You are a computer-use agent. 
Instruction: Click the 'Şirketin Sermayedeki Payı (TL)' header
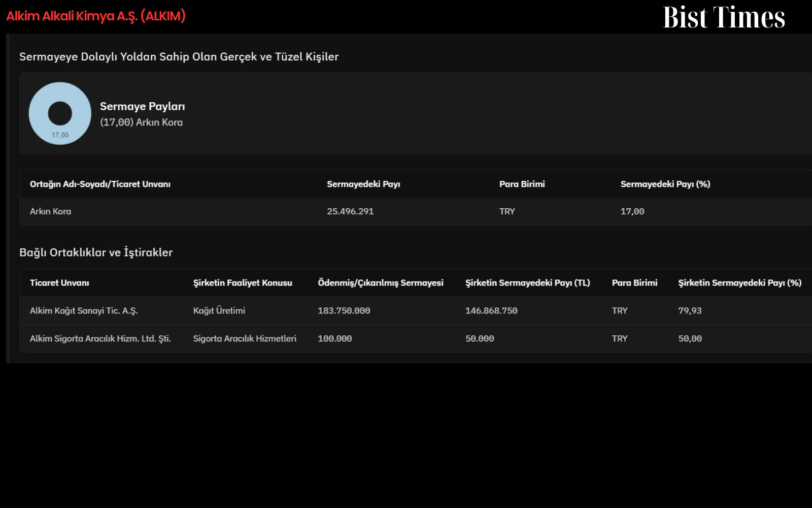[528, 283]
